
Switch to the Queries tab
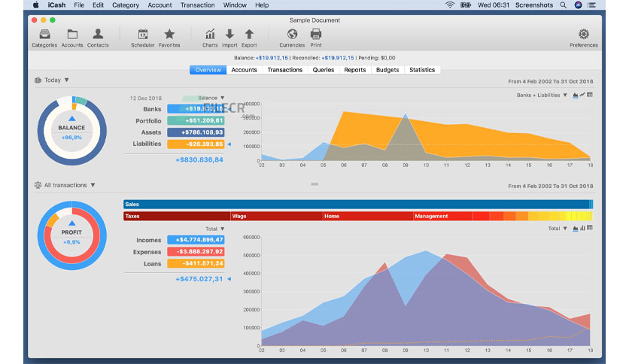click(324, 70)
